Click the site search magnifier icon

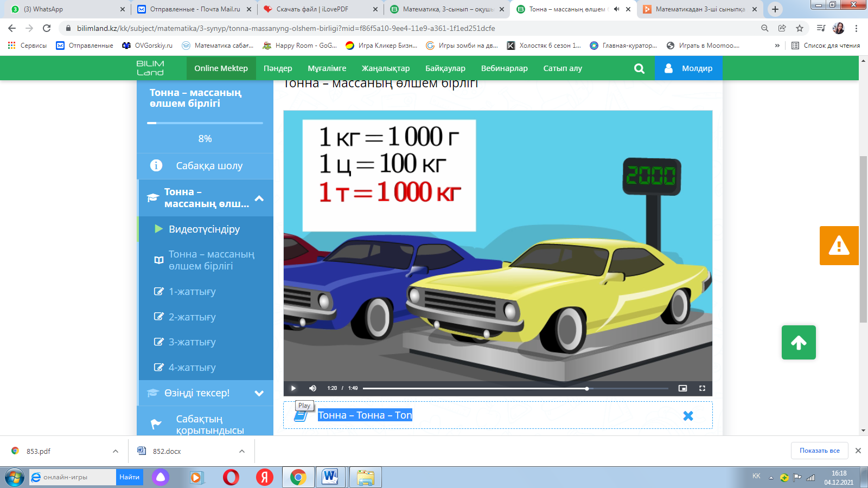[639, 68]
